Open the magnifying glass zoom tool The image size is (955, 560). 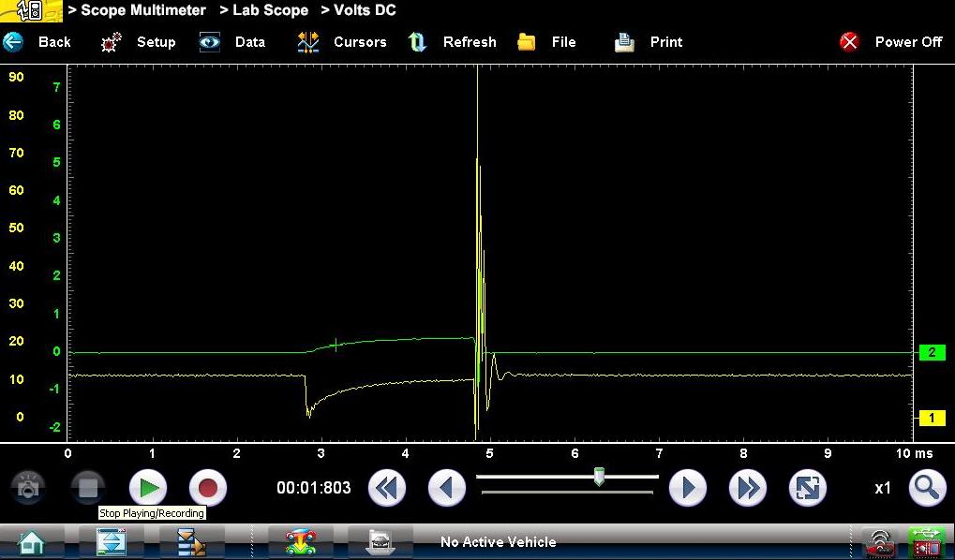(x=926, y=488)
